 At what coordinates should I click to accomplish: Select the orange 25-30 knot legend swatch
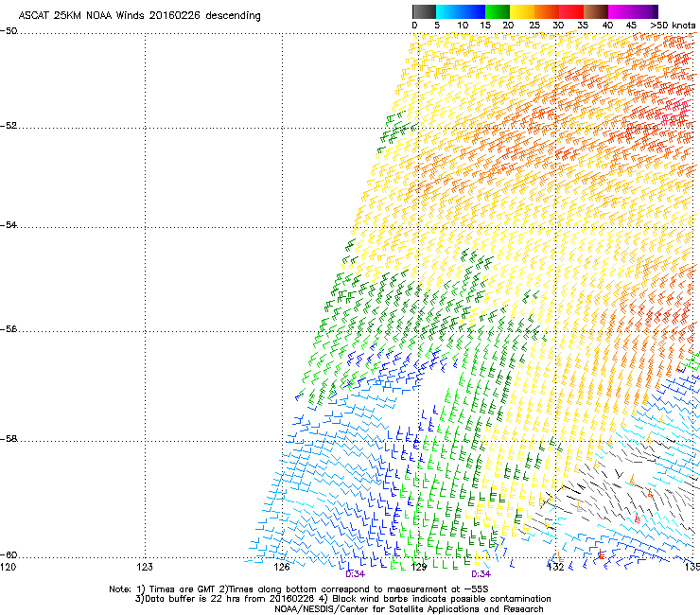[x=547, y=11]
